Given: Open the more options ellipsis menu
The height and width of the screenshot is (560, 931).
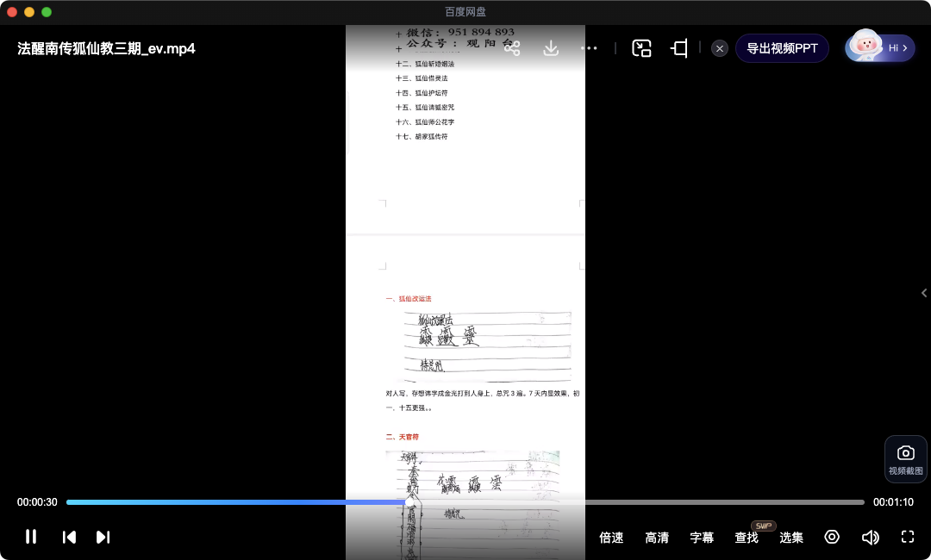Looking at the screenshot, I should [x=589, y=48].
